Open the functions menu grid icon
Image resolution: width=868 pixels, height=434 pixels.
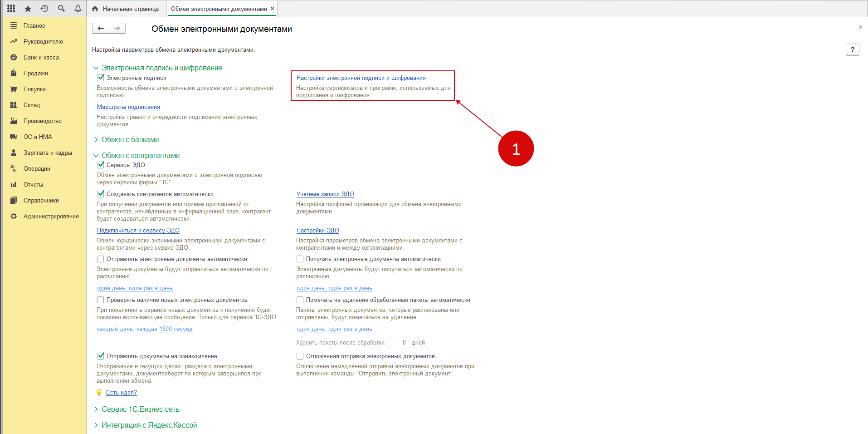pos(11,9)
